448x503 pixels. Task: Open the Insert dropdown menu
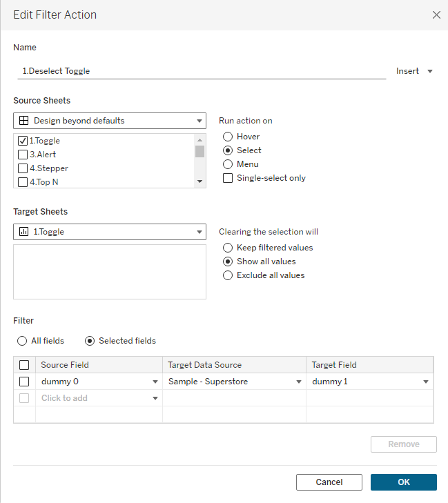pos(414,71)
